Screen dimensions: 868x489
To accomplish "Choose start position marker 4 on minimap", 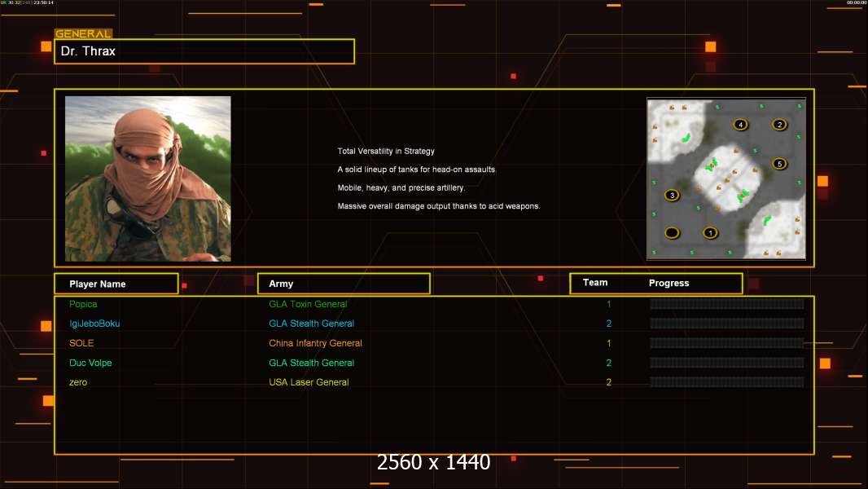I will point(741,125).
